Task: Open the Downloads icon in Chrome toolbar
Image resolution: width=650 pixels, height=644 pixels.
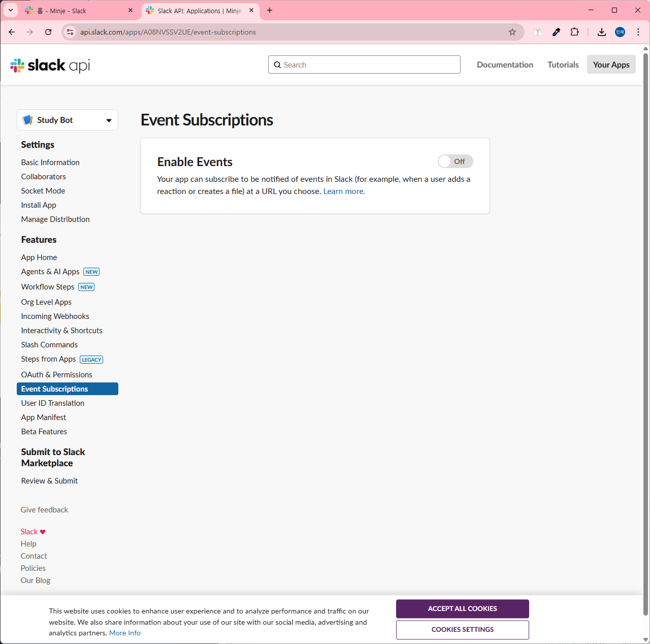Action: tap(602, 32)
